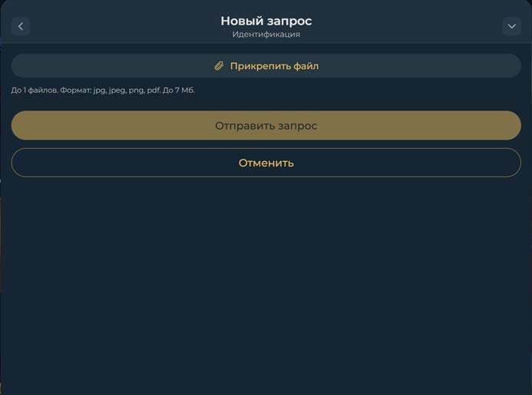This screenshot has height=395, width=532.
Task: Open the header menu via down arrow
Action: pos(511,26)
